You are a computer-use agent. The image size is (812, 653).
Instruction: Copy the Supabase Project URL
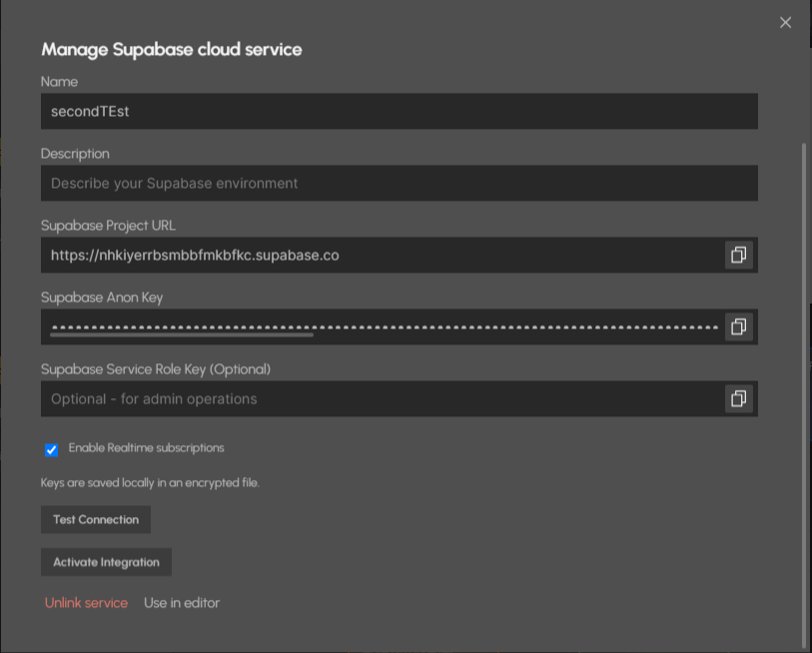(x=738, y=255)
